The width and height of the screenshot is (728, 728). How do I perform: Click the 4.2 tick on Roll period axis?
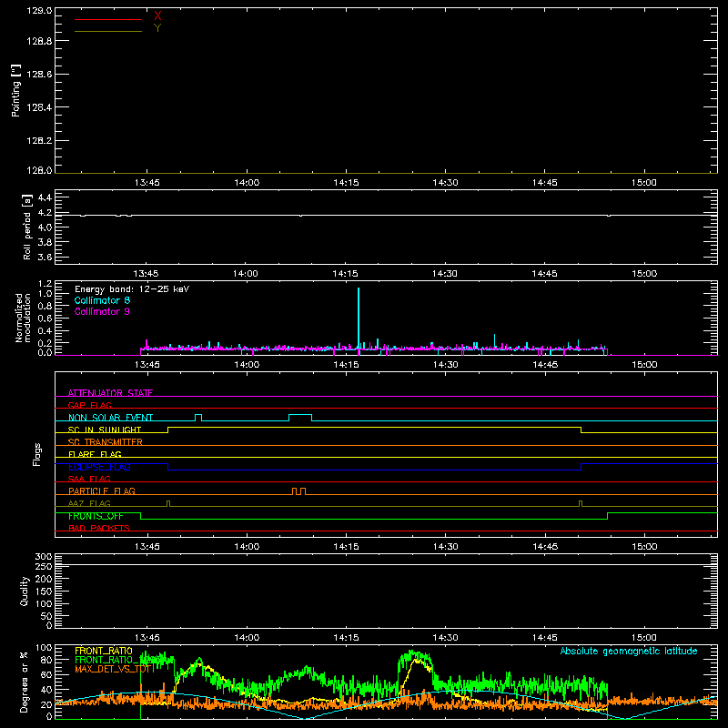[x=45, y=213]
